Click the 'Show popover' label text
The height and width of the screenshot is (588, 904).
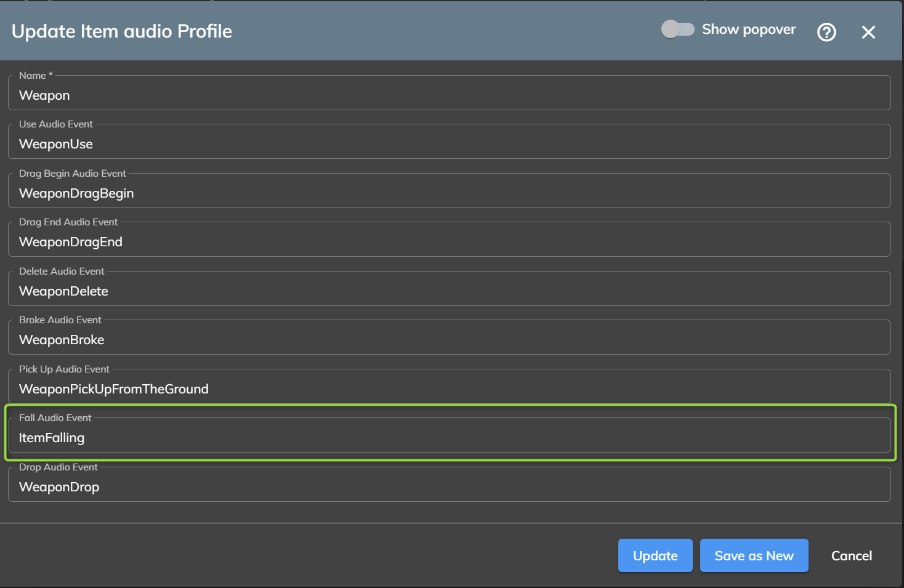coord(748,30)
